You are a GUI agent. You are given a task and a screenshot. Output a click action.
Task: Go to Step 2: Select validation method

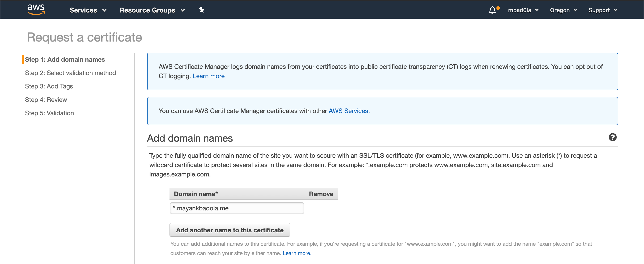[70, 73]
